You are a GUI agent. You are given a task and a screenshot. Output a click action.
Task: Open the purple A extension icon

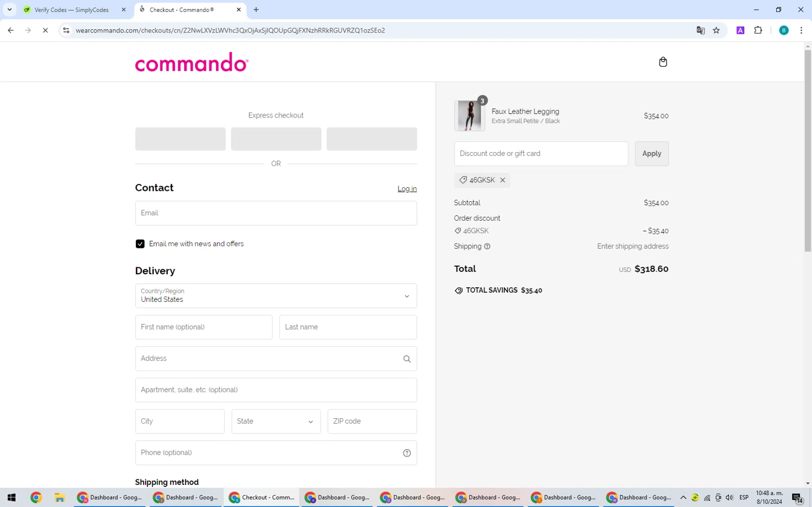(740, 30)
